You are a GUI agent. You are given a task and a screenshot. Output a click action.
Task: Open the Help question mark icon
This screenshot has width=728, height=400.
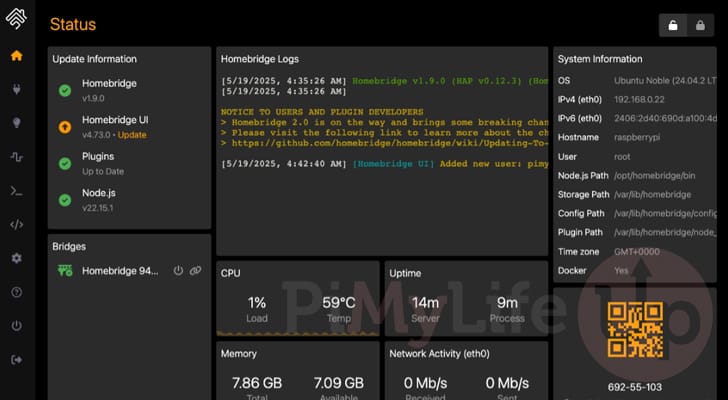17,292
